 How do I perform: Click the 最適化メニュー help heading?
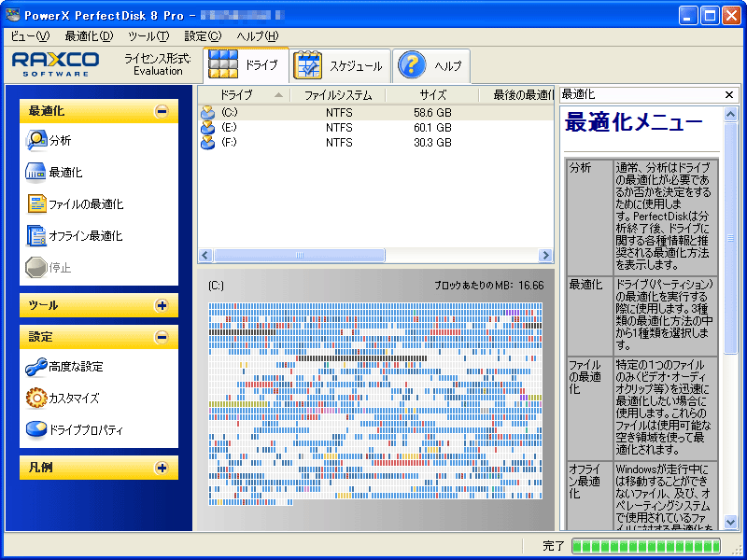(x=634, y=123)
